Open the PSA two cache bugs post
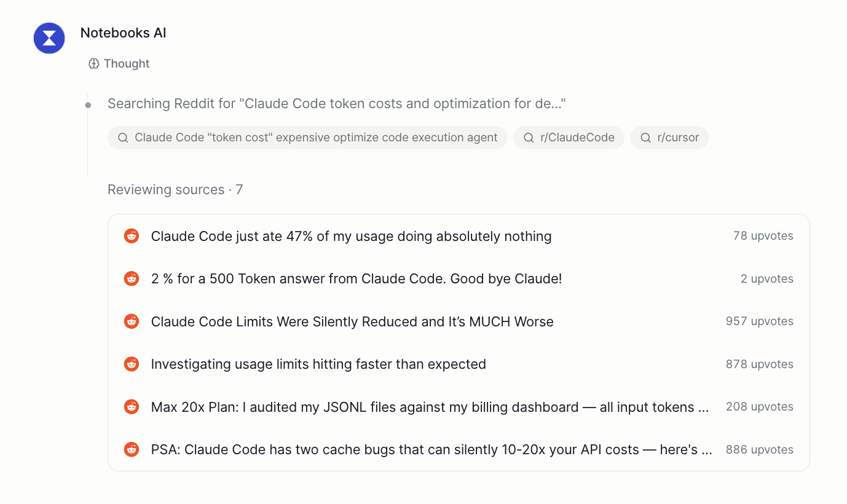Viewport: 847px width, 504px height. coord(431,450)
